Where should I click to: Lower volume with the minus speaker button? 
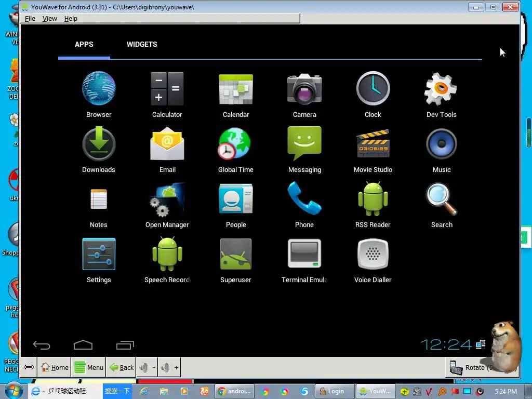coord(147,367)
